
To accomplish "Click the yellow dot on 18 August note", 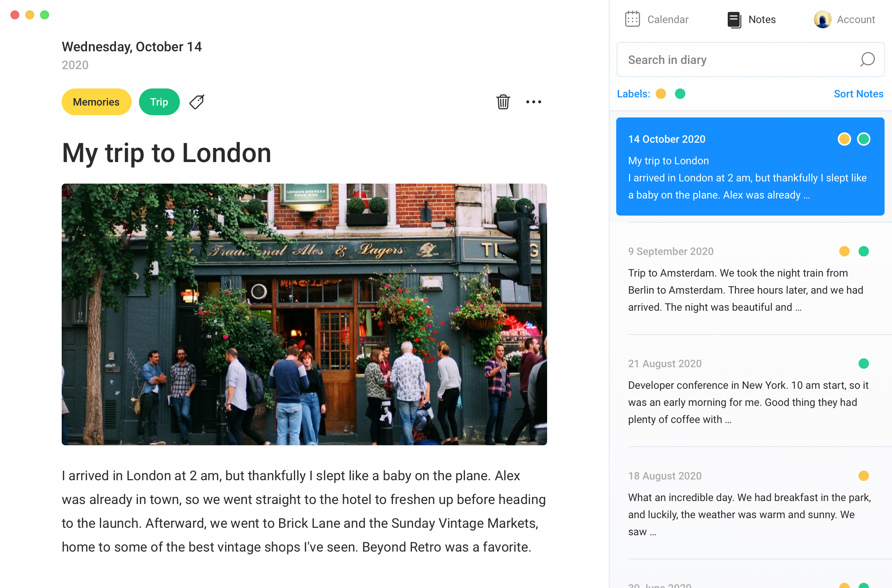I will click(863, 476).
